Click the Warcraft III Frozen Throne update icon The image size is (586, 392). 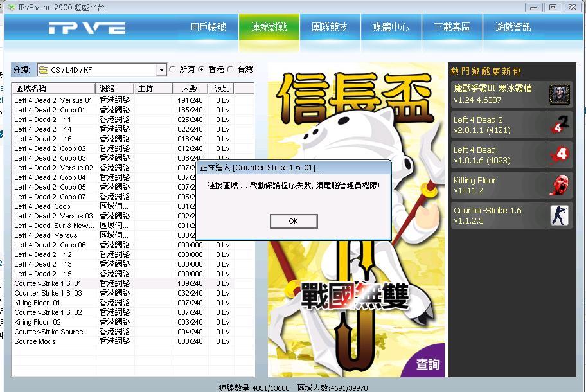(x=559, y=94)
